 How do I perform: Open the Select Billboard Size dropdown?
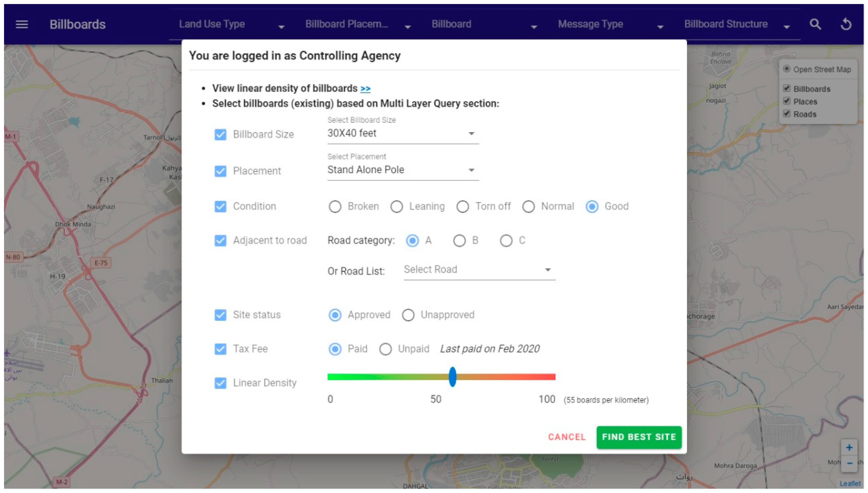pos(403,134)
